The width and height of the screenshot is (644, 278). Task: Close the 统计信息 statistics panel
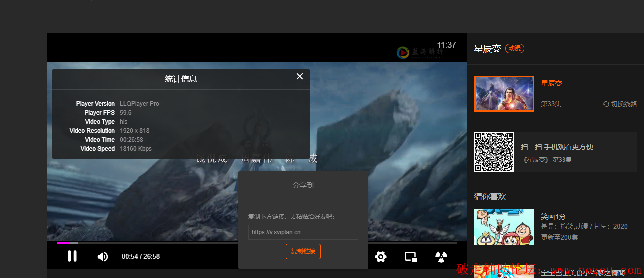tap(300, 76)
